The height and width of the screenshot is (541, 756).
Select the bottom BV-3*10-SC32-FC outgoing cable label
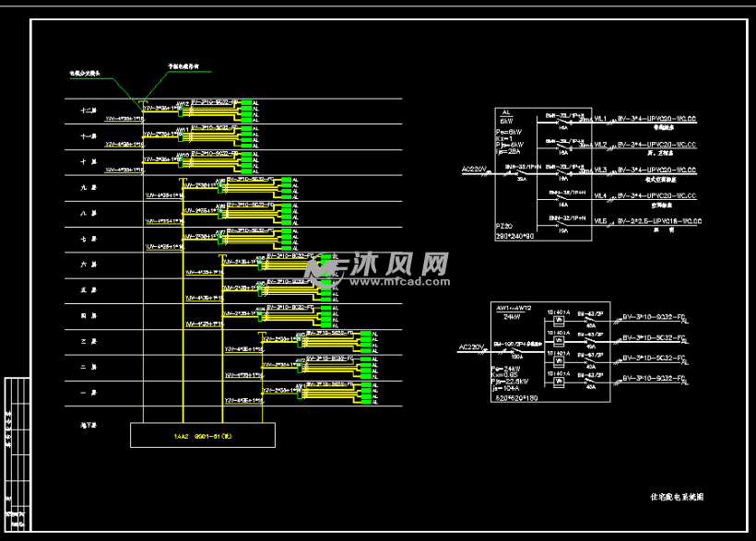coord(654,378)
